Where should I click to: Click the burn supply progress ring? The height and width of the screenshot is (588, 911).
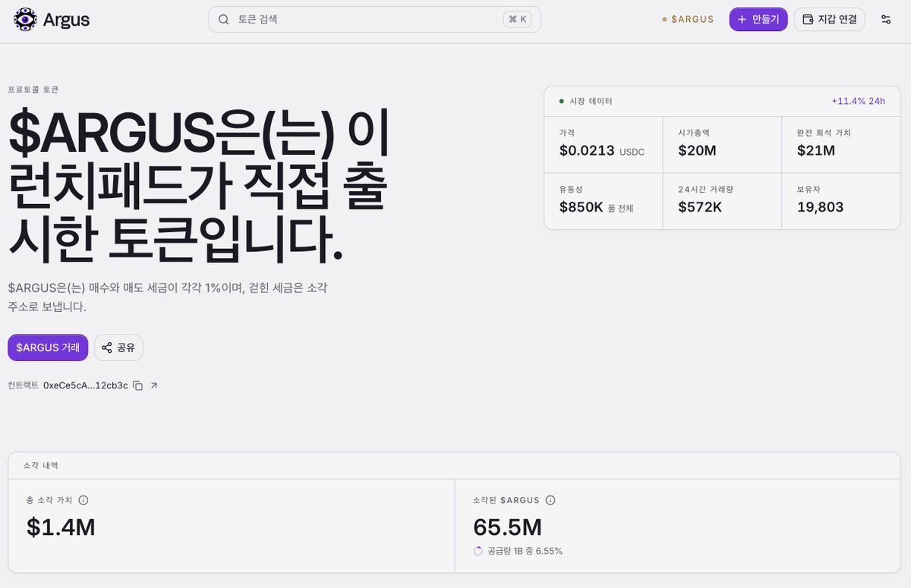coord(478,551)
